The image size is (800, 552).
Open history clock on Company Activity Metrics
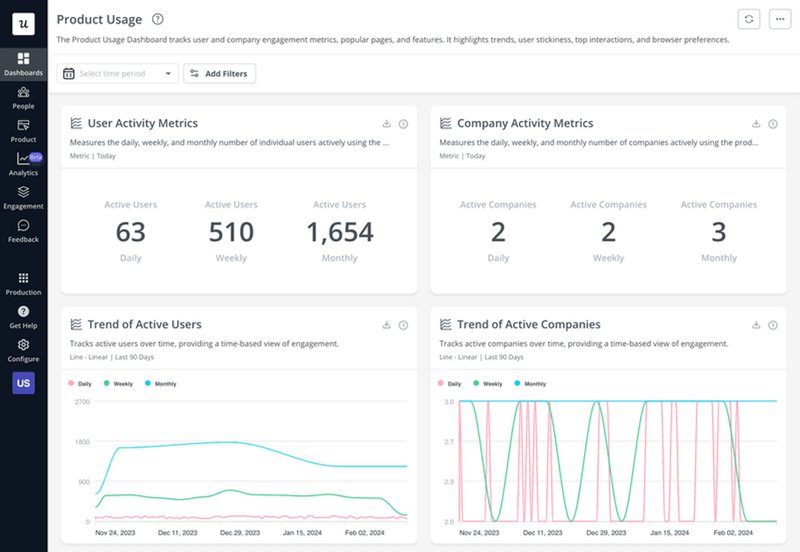[x=772, y=124]
